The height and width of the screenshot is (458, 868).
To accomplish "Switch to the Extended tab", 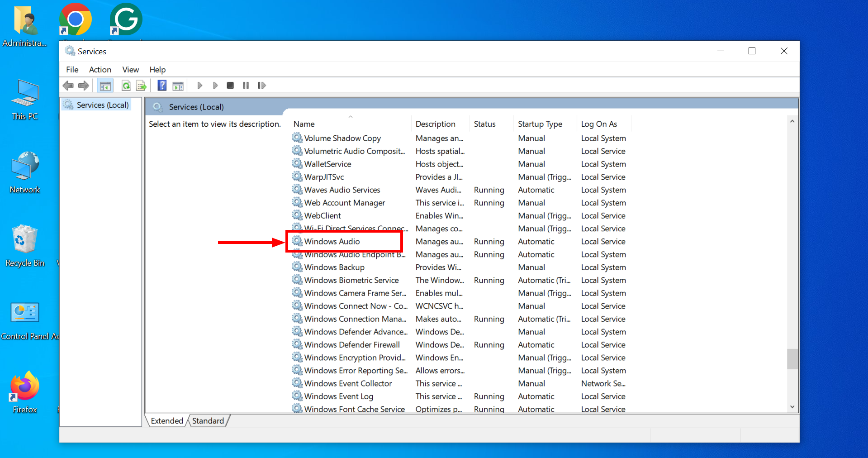I will [x=166, y=420].
